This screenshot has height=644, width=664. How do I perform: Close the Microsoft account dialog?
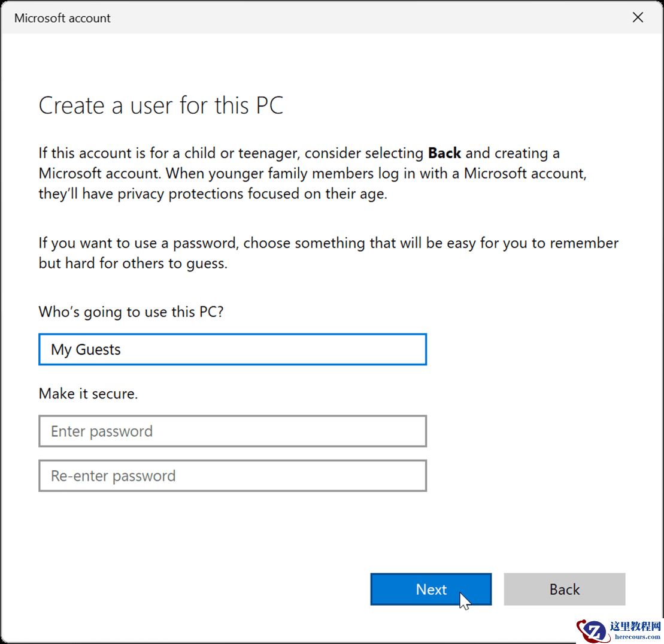[638, 17]
